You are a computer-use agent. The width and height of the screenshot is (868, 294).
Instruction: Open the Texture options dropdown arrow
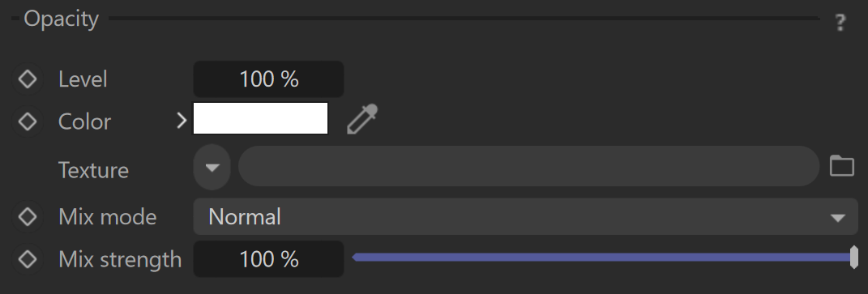coord(212,167)
